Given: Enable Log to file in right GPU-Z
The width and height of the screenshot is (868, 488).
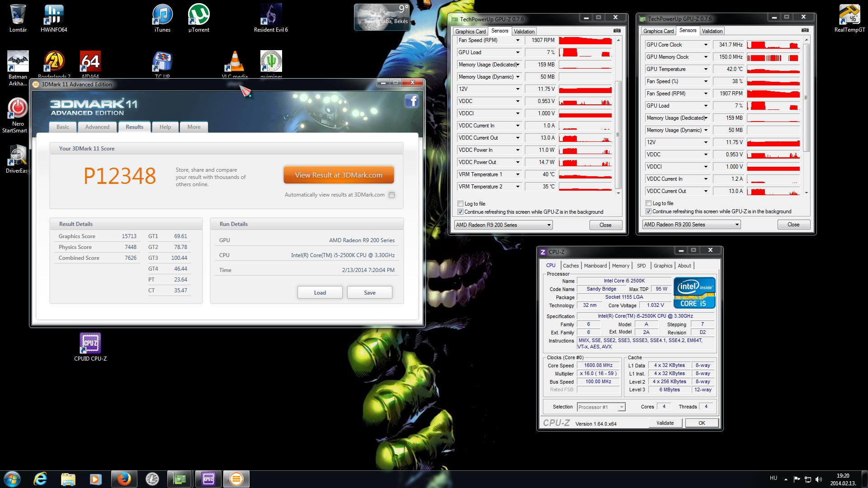Looking at the screenshot, I should pyautogui.click(x=649, y=203).
